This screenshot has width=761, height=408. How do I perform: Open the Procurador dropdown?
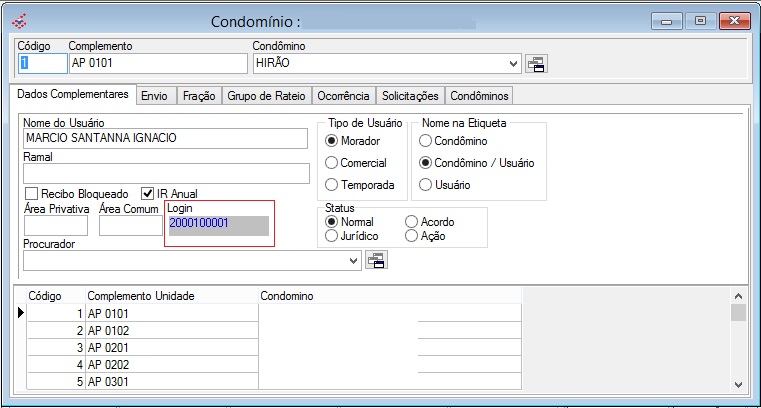(x=354, y=260)
